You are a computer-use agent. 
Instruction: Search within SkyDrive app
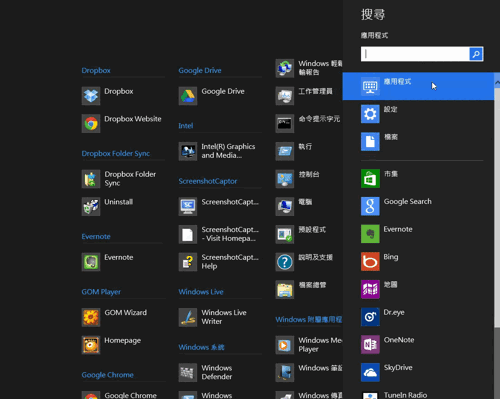pyautogui.click(x=418, y=372)
